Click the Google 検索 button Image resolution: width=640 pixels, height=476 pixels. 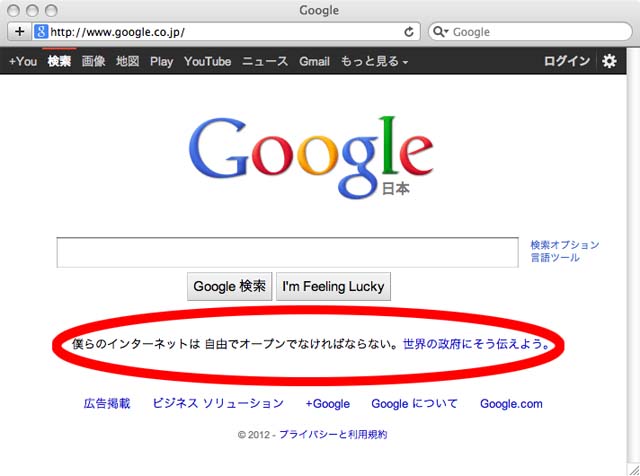(229, 287)
